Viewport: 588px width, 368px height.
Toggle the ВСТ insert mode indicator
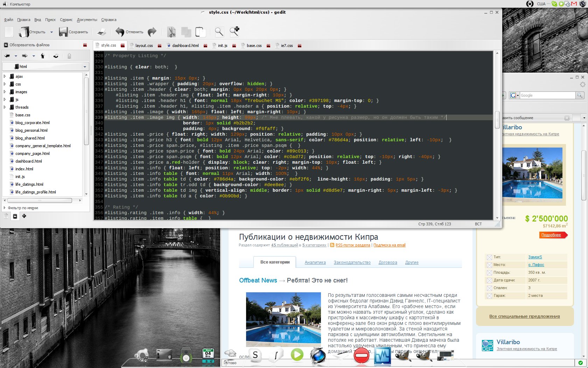click(x=478, y=224)
